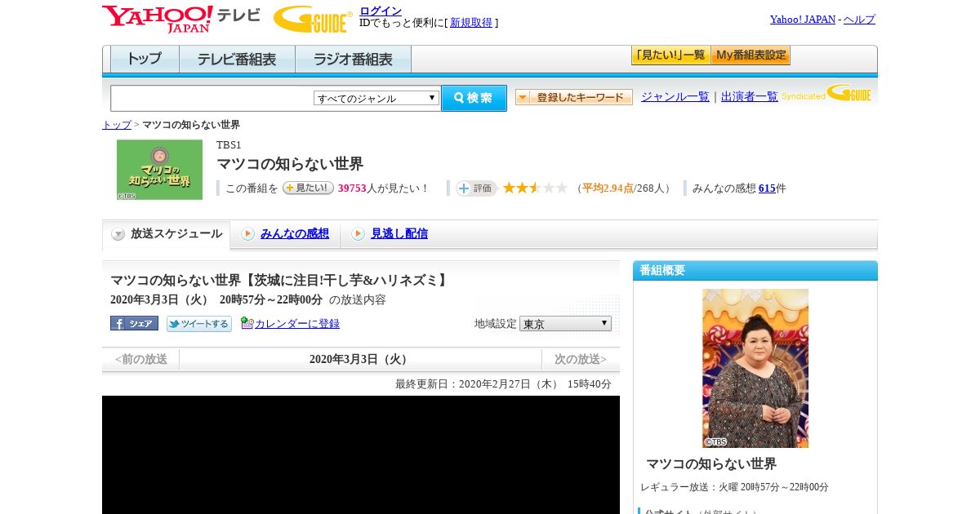This screenshot has width=980, height=514.
Task: Open the すべてのジャンル genre dropdown
Action: [376, 98]
